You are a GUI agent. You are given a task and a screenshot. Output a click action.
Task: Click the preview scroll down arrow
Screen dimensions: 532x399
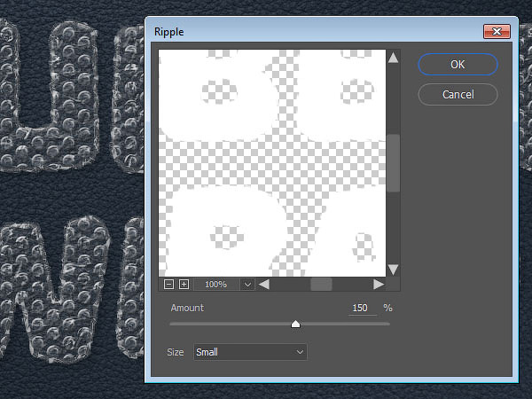393,270
